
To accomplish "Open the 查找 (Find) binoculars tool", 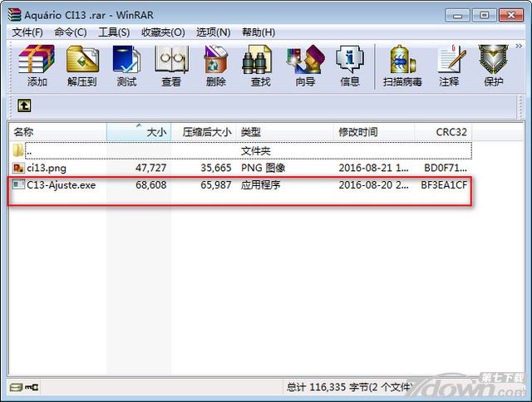I will (x=260, y=66).
